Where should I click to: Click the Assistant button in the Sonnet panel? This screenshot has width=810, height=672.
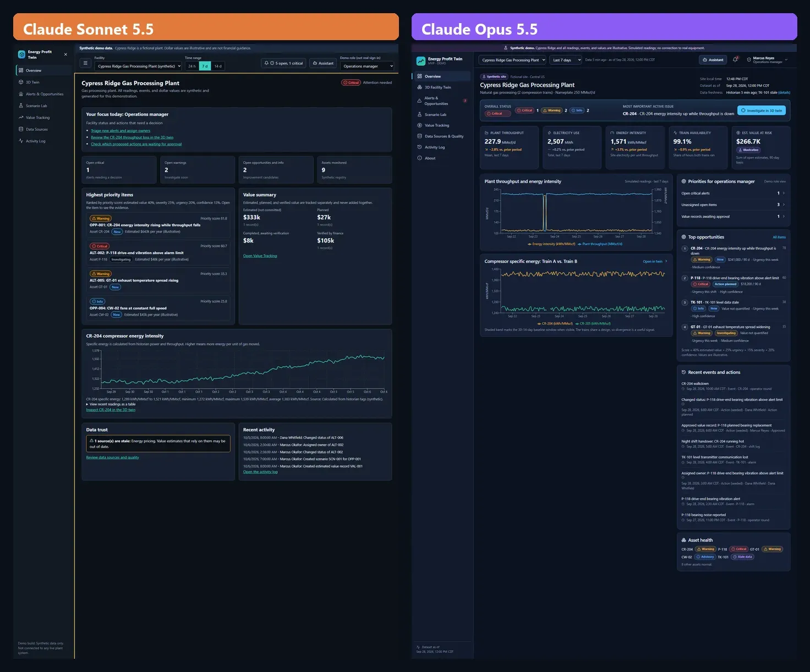[323, 63]
